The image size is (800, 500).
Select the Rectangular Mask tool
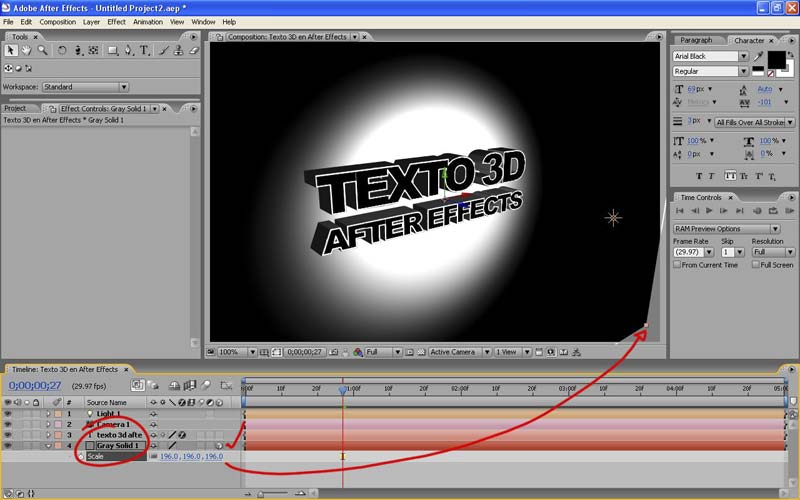click(x=113, y=51)
